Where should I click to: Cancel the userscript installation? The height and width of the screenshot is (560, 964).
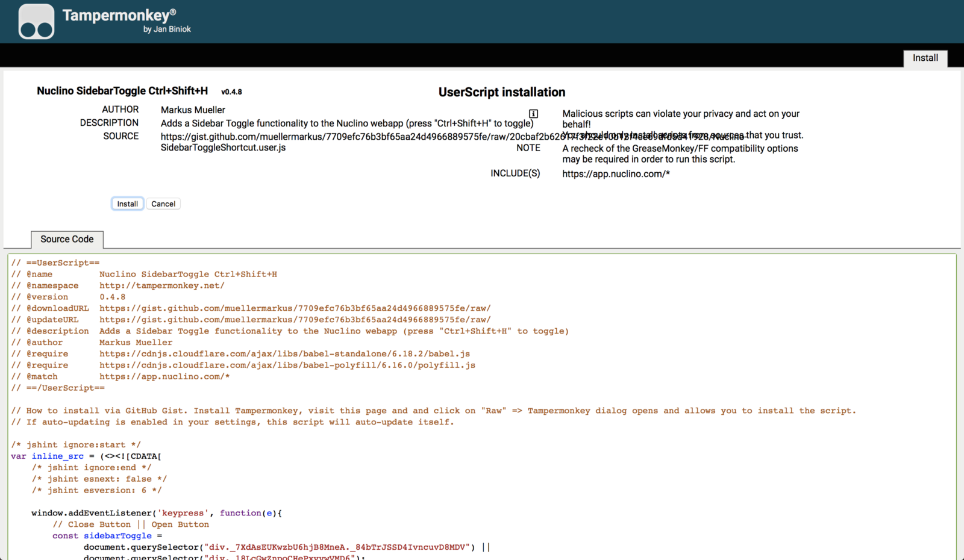(x=163, y=204)
